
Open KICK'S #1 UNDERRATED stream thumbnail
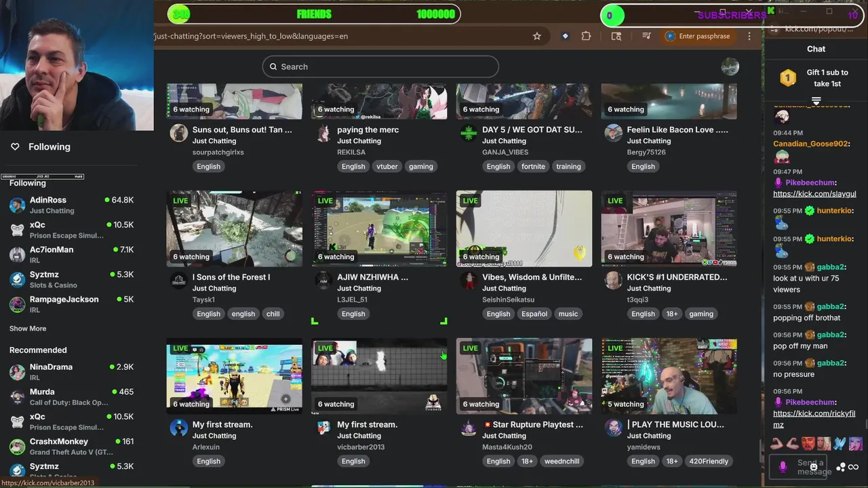pos(669,228)
